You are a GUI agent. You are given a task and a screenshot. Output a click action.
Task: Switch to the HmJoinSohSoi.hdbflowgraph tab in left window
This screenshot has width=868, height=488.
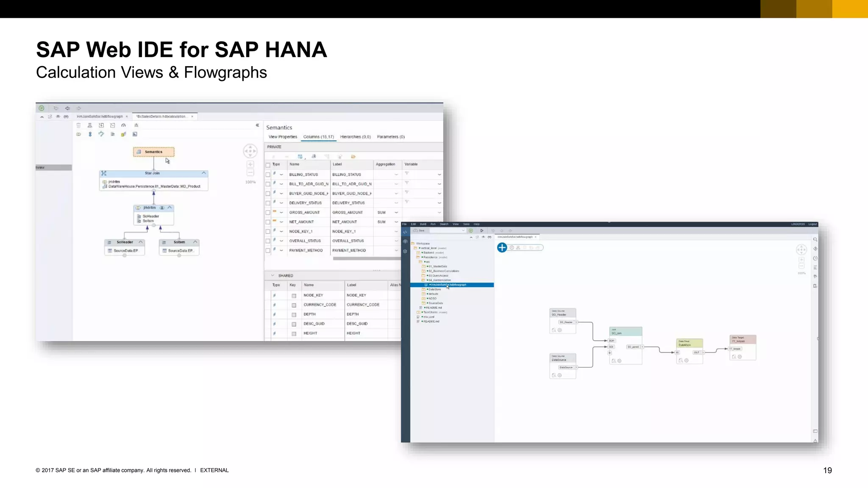(x=100, y=116)
